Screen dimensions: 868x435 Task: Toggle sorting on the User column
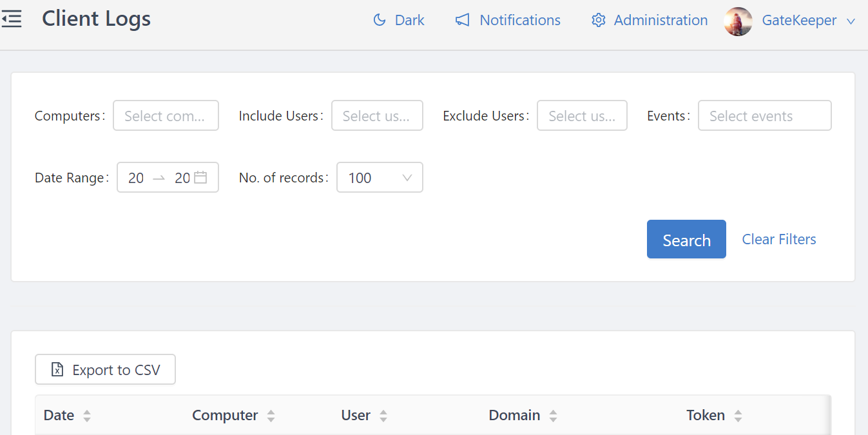pyautogui.click(x=383, y=416)
